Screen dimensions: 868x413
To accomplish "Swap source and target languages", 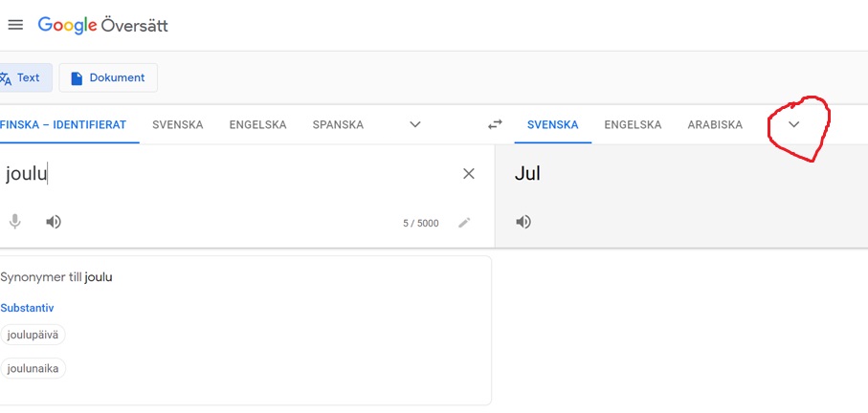I will click(495, 124).
